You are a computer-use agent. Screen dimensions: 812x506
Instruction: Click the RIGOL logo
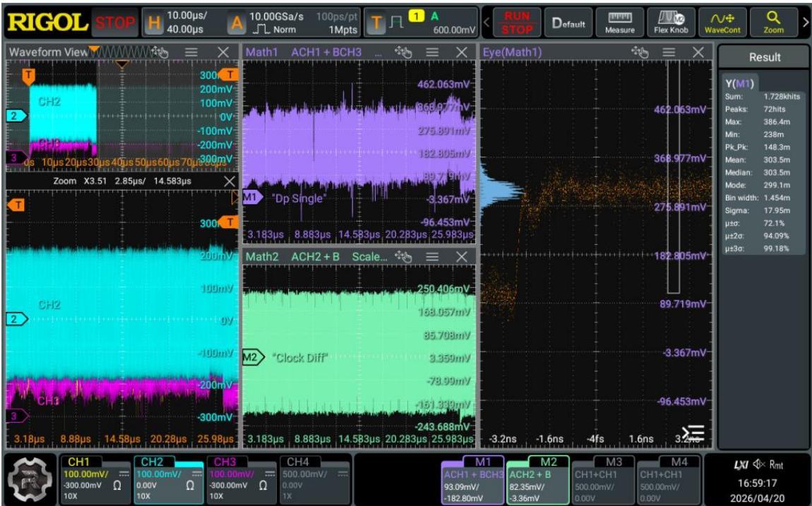[x=47, y=23]
